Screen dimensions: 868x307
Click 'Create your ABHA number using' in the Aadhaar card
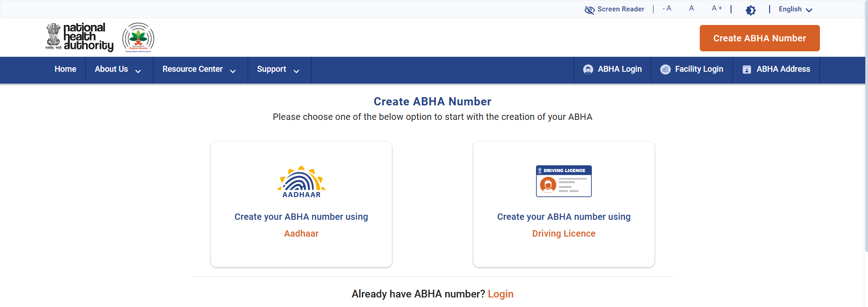(x=301, y=217)
